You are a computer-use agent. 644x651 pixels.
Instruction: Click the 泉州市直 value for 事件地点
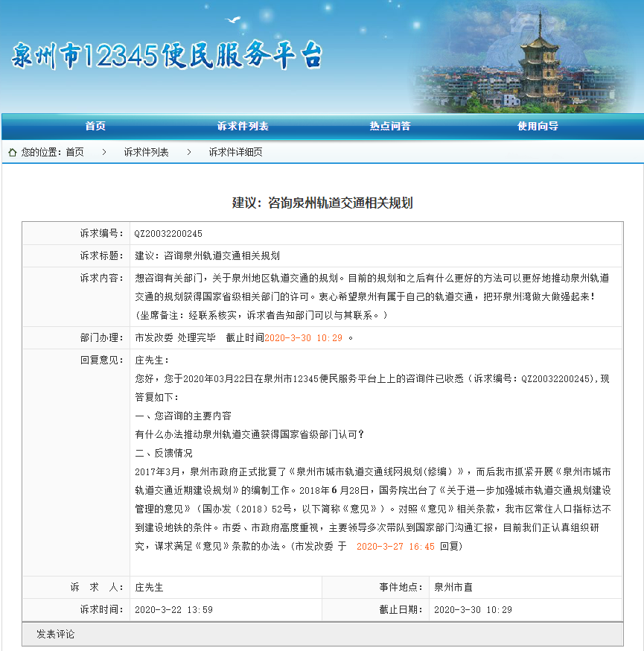(x=454, y=587)
